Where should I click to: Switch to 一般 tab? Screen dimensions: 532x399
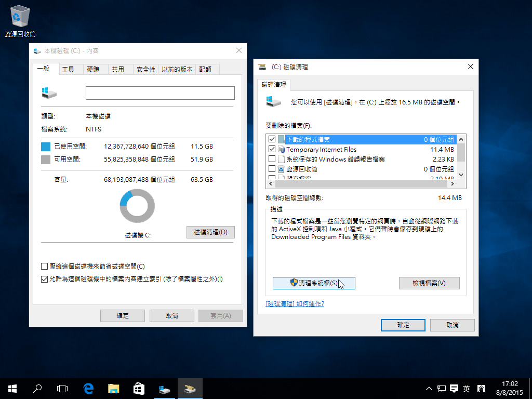(46, 69)
